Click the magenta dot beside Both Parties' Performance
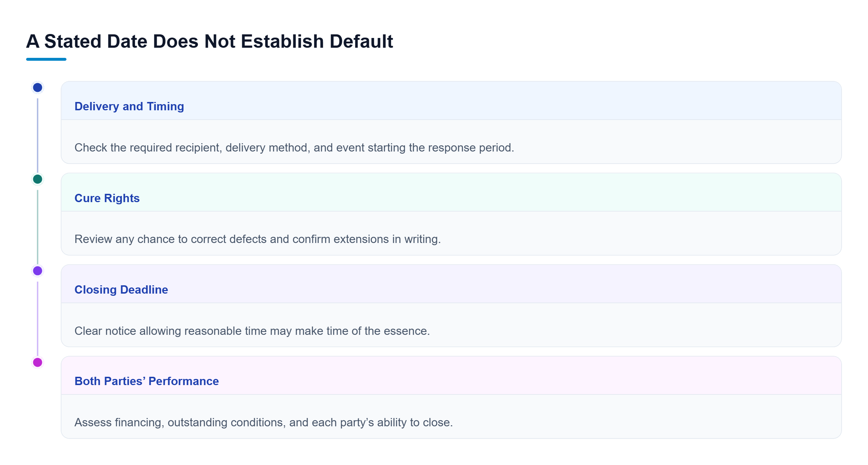 38,362
